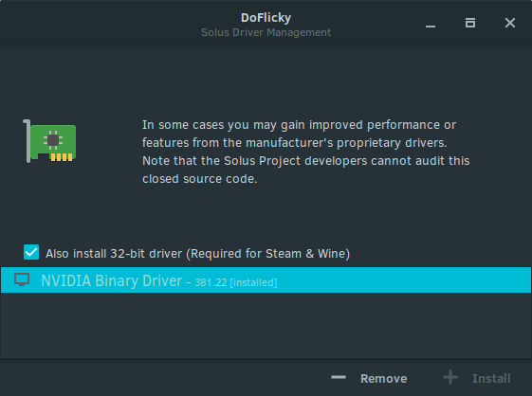Viewport: 532px width, 396px height.
Task: Click the 'Solus Driver Management' subtitle
Action: click(x=266, y=32)
